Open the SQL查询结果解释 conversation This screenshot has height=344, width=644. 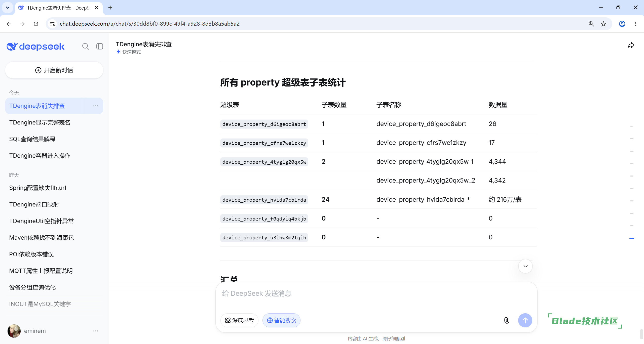tap(54, 139)
